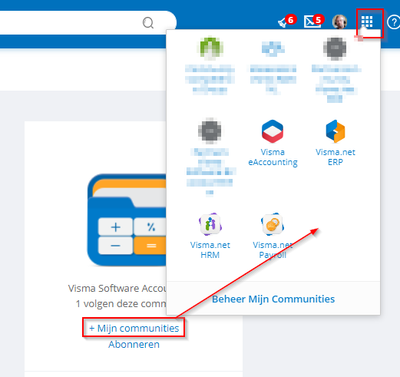Open the Visma.net ERP icon
The height and width of the screenshot is (377, 400).
tap(335, 131)
